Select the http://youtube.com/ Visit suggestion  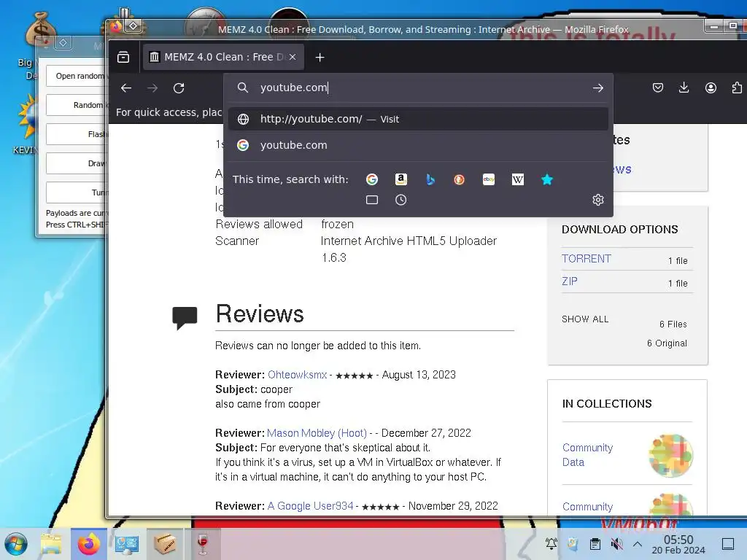(418, 119)
